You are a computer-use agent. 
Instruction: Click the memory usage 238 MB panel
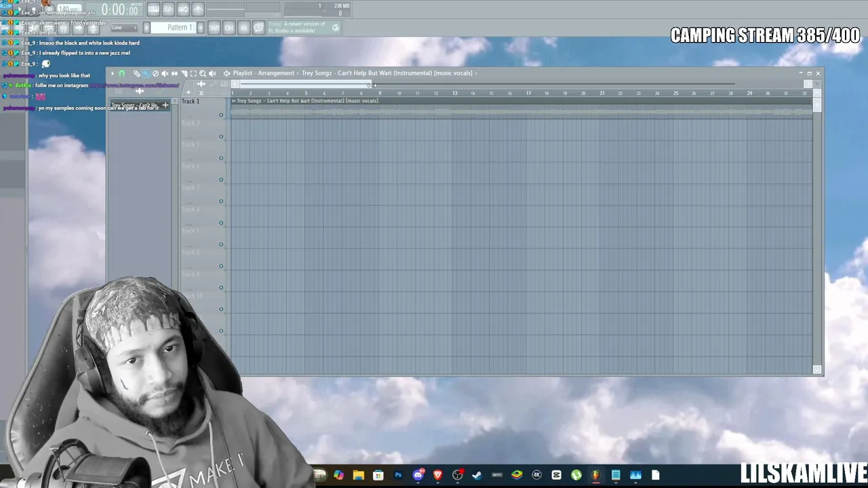pyautogui.click(x=317, y=9)
